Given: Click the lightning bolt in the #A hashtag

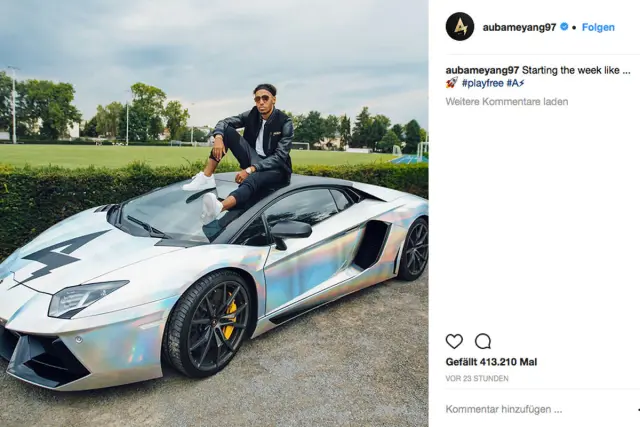Looking at the screenshot, I should point(521,83).
